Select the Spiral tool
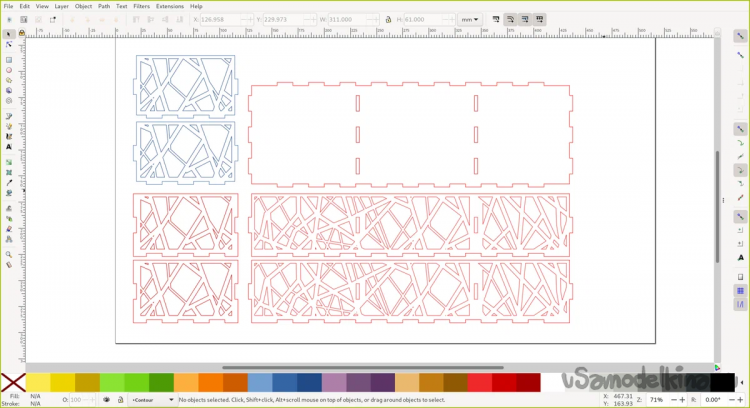The width and height of the screenshot is (750, 408). coord(9,101)
